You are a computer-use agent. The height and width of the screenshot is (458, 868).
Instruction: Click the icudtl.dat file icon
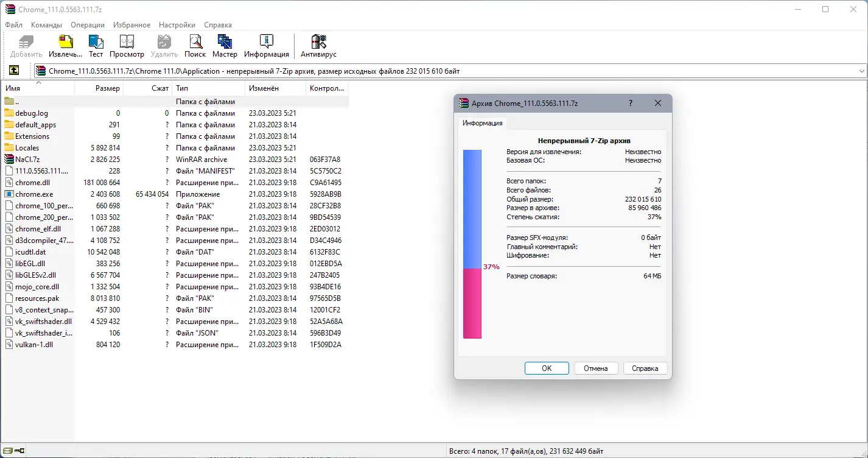pos(9,252)
